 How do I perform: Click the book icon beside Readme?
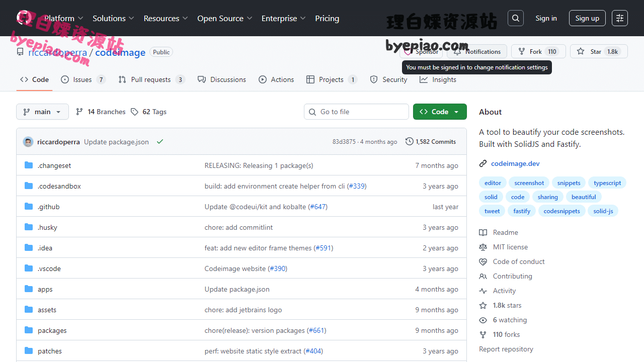(483, 232)
